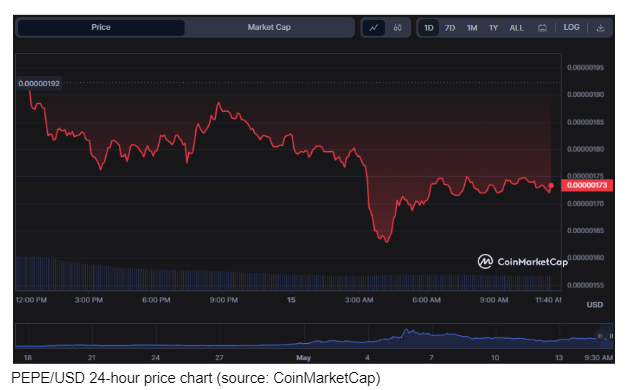
Task: Switch to the Price tab
Action: tap(101, 27)
